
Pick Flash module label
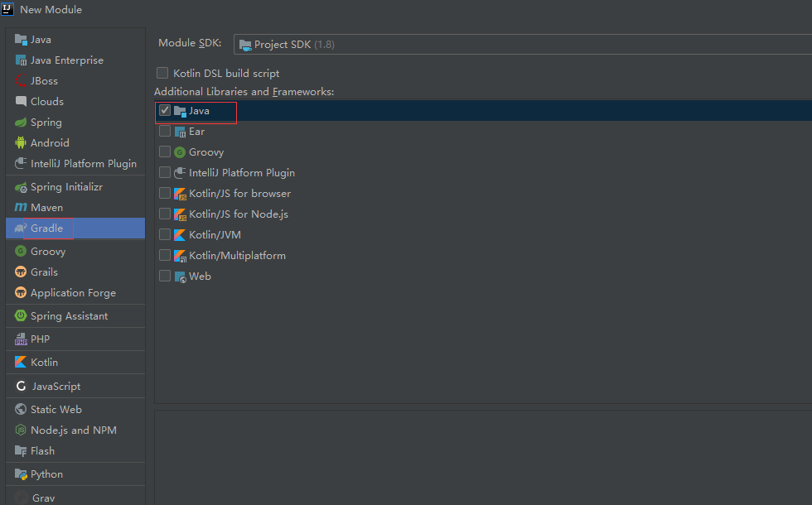pos(42,450)
